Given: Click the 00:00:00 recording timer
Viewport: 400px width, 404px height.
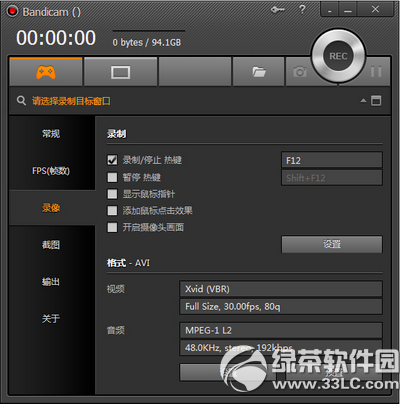Looking at the screenshot, I should pyautogui.click(x=56, y=38).
